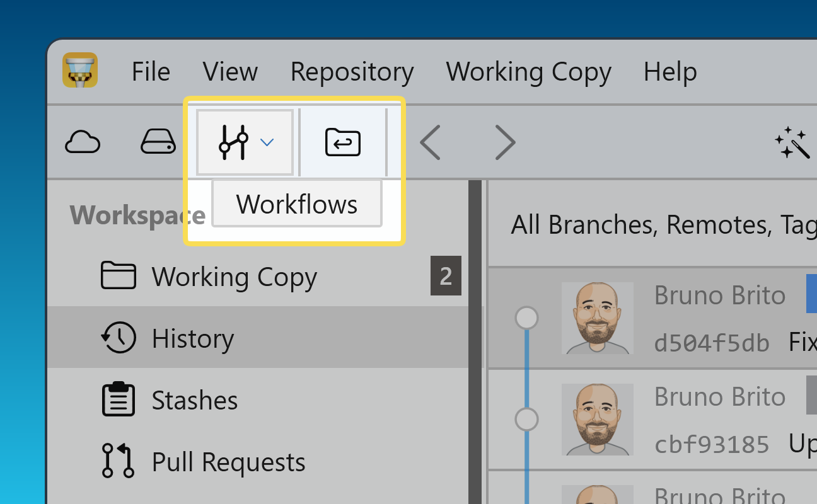Open a repository with the folder icon
817x504 pixels.
342,142
